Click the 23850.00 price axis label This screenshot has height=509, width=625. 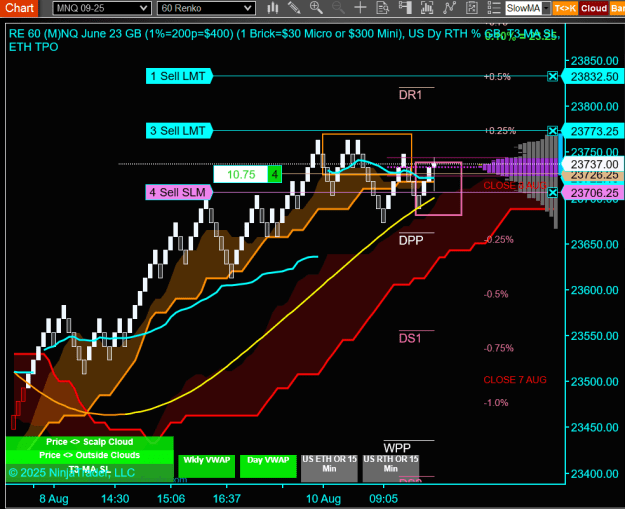(x=594, y=61)
